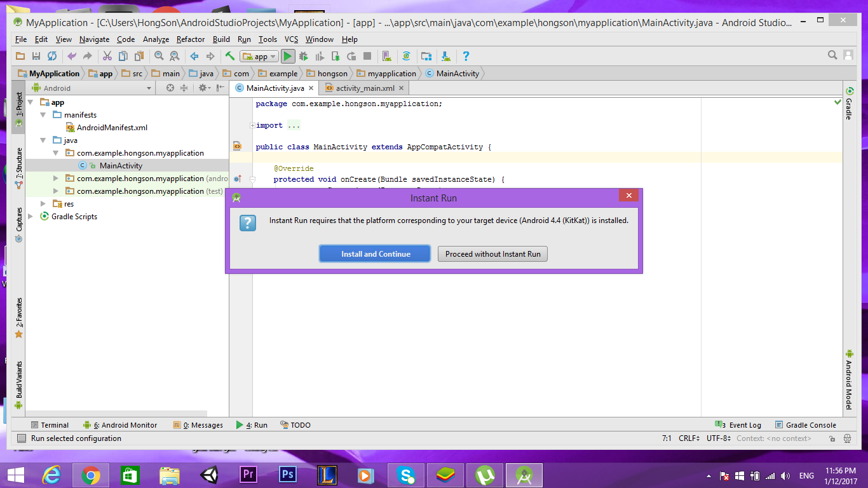Viewport: 868px width, 488px height.
Task: Click the Synchronize refresh icon
Action: click(52, 56)
